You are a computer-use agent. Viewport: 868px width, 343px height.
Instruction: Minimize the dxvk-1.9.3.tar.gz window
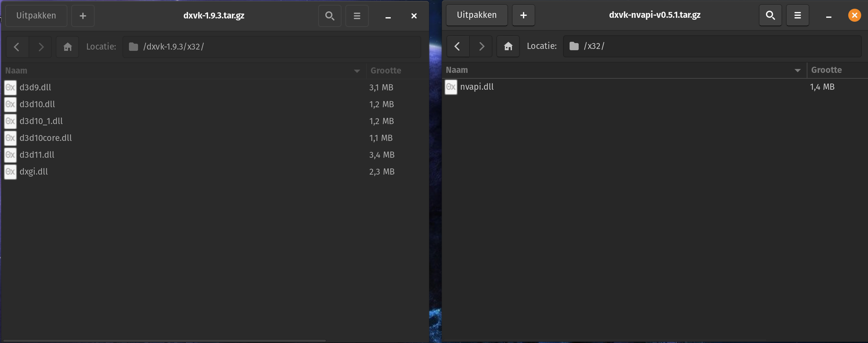(388, 16)
